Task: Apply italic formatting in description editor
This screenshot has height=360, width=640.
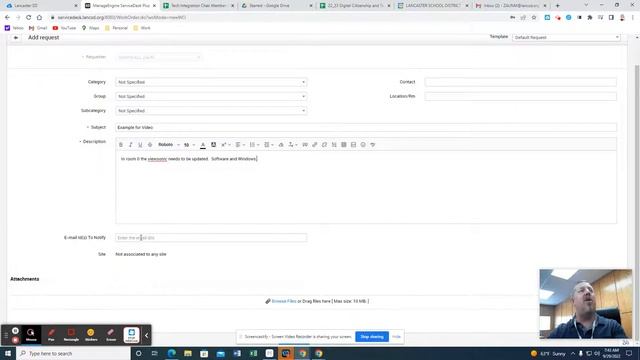Action: [131, 145]
